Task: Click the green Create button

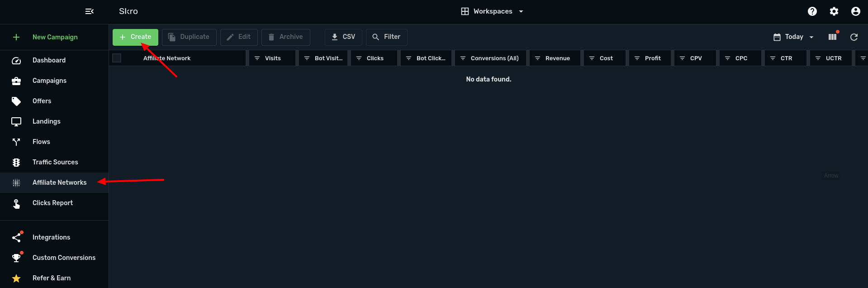Action: click(135, 37)
